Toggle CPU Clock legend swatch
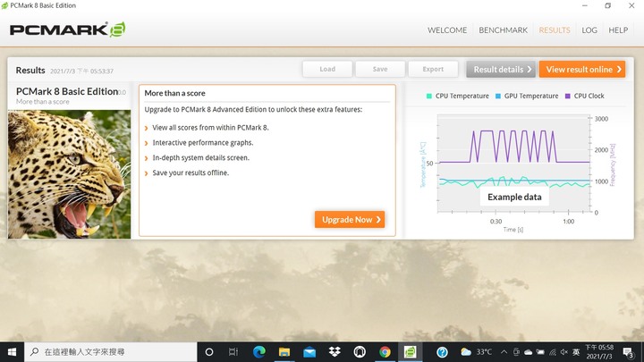The width and height of the screenshot is (644, 362). point(568,96)
